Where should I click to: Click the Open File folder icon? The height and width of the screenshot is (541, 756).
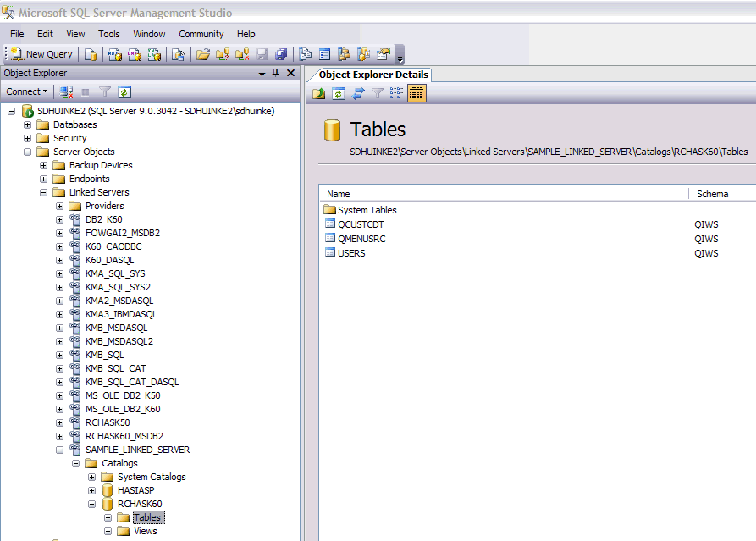203,54
